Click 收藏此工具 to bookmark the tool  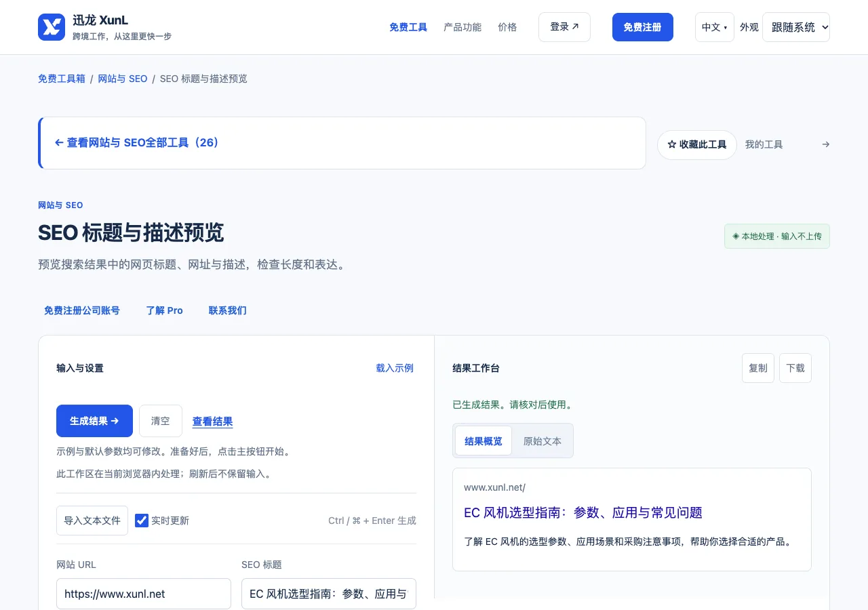pos(697,145)
